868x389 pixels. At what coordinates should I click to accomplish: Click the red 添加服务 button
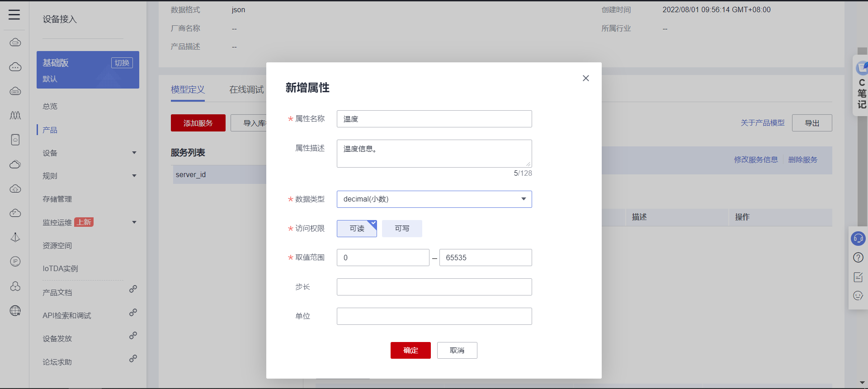[198, 123]
